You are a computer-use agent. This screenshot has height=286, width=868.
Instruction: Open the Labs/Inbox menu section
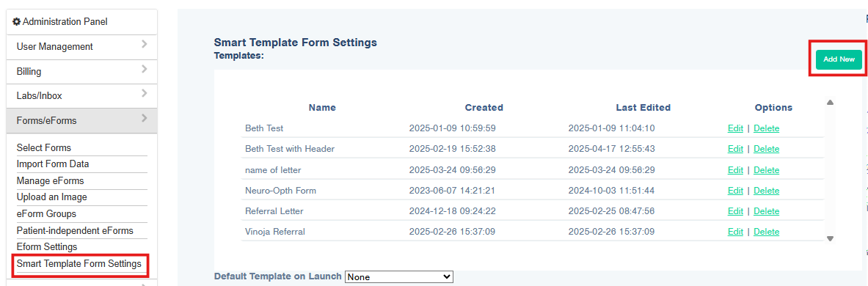(82, 96)
